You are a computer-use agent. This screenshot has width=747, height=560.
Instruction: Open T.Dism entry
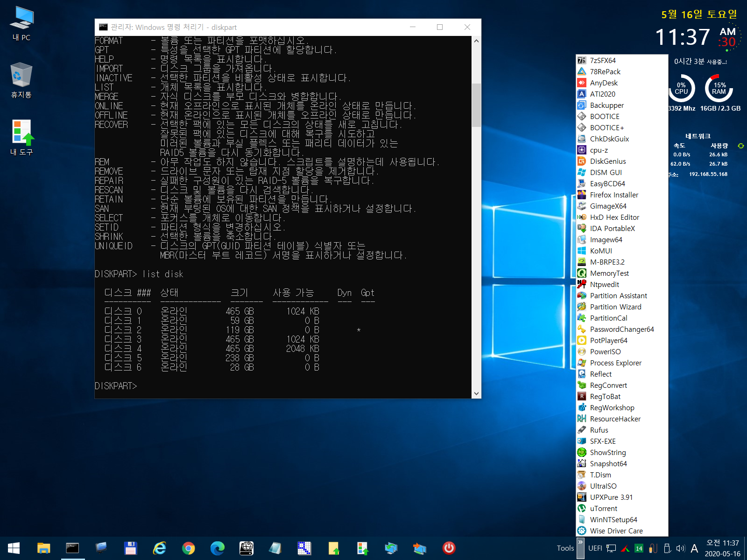(x=621, y=475)
